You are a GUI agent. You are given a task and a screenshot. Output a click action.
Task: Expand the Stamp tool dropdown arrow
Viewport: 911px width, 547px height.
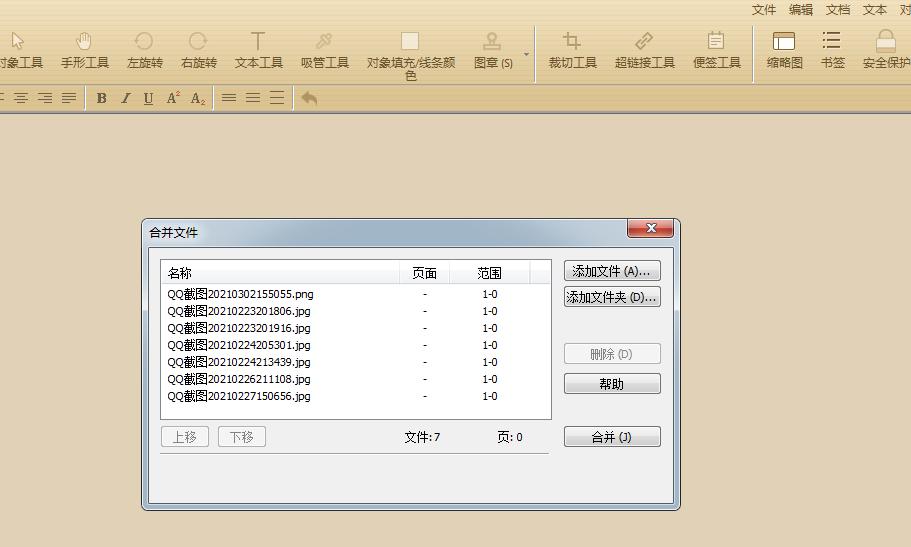(526, 54)
